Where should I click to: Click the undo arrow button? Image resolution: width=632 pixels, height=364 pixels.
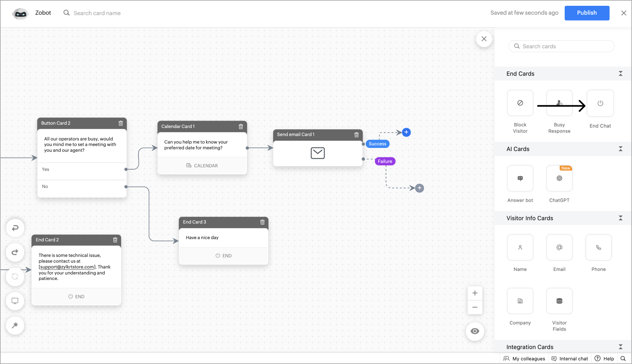pyautogui.click(x=15, y=228)
